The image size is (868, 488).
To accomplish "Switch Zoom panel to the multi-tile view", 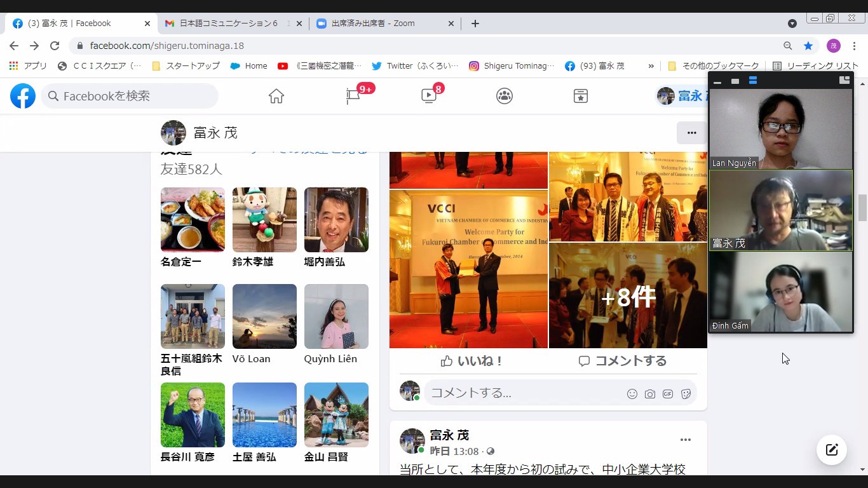I will [x=753, y=81].
